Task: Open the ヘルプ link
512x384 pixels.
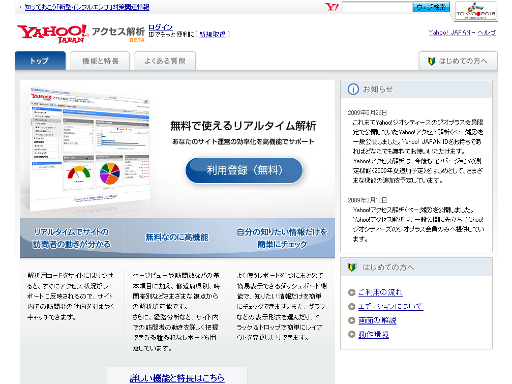Action: (487, 33)
